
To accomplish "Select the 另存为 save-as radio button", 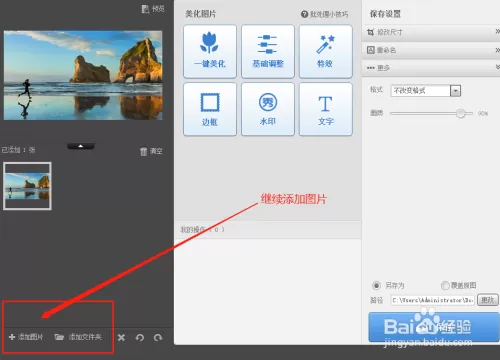I will point(376,286).
